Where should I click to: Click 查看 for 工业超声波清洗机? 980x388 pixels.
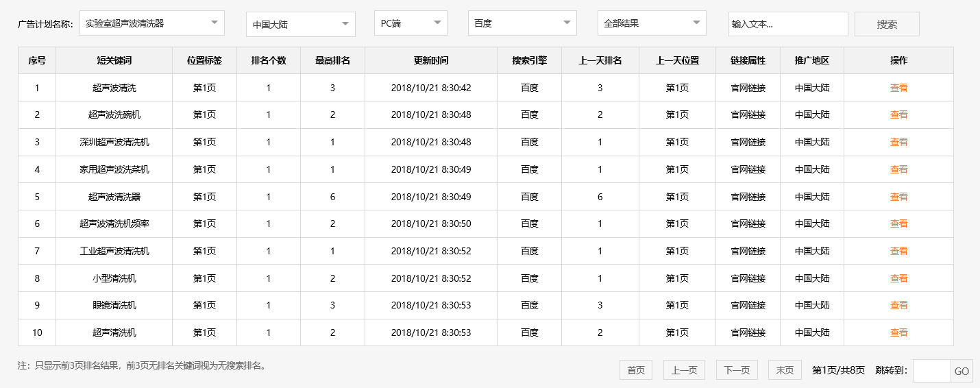coord(898,251)
